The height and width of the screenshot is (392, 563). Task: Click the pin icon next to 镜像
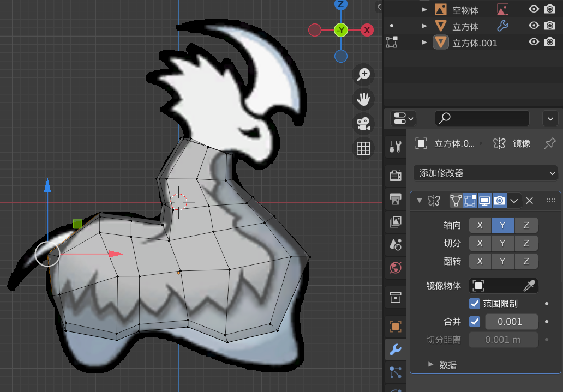click(x=550, y=143)
